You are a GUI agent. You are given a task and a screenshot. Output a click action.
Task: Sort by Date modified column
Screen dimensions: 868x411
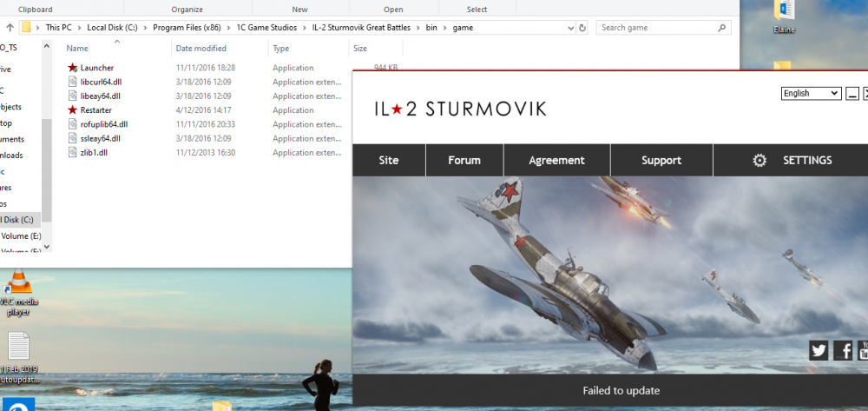click(201, 49)
